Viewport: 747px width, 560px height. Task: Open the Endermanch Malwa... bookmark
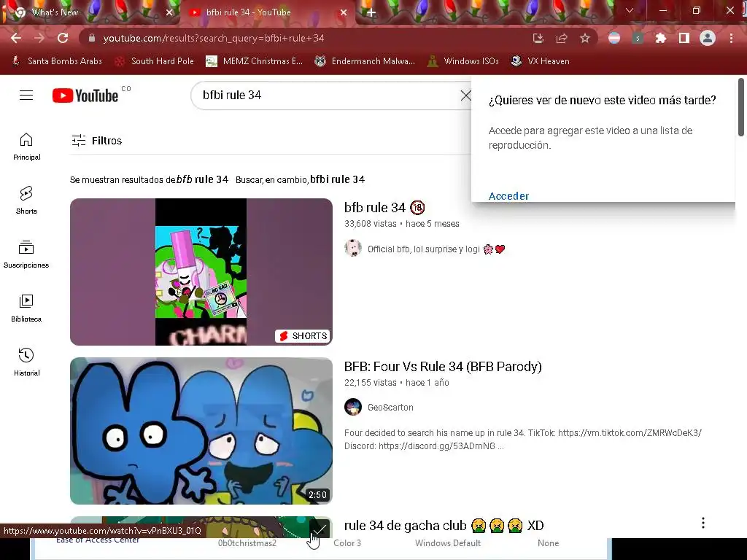365,61
